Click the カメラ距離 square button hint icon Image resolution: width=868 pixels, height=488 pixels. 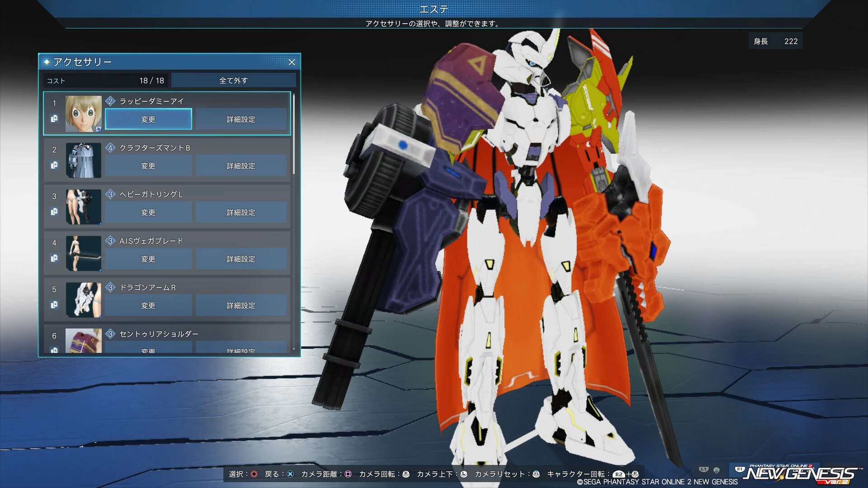click(x=348, y=474)
